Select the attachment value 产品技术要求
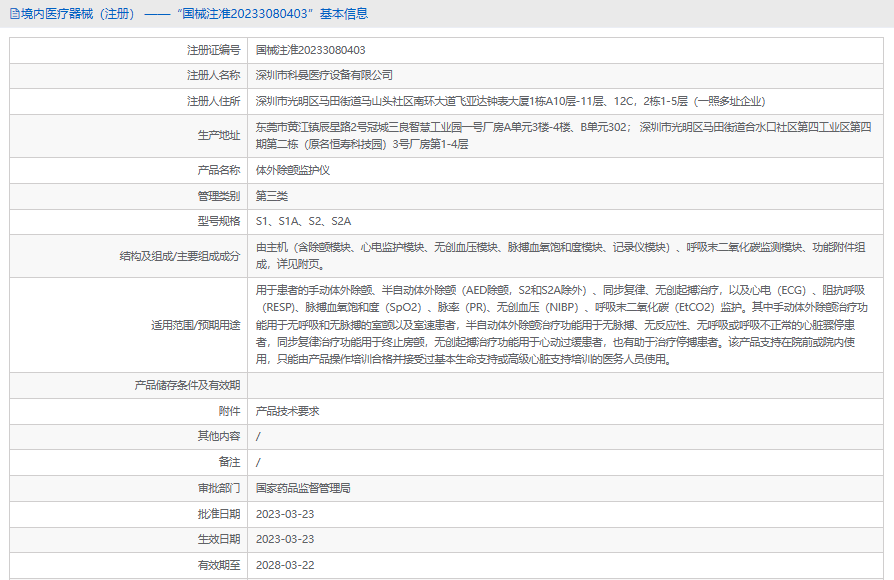Image resolution: width=894 pixels, height=580 pixels. (287, 411)
